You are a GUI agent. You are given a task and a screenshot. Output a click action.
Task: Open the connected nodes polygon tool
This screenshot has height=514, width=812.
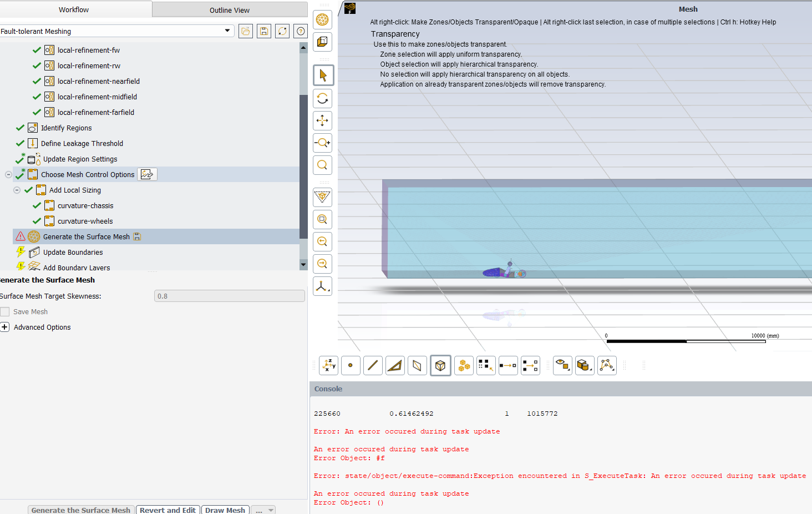coord(607,365)
